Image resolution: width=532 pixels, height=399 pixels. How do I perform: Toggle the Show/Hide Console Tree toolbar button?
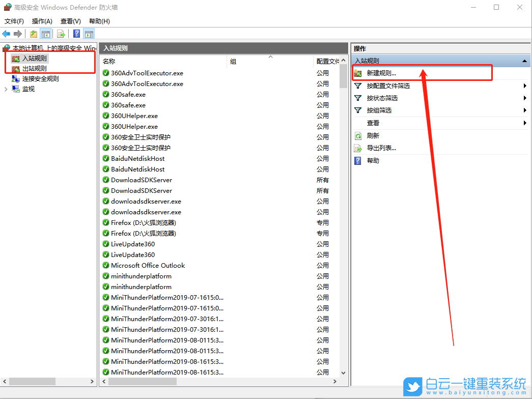click(46, 34)
